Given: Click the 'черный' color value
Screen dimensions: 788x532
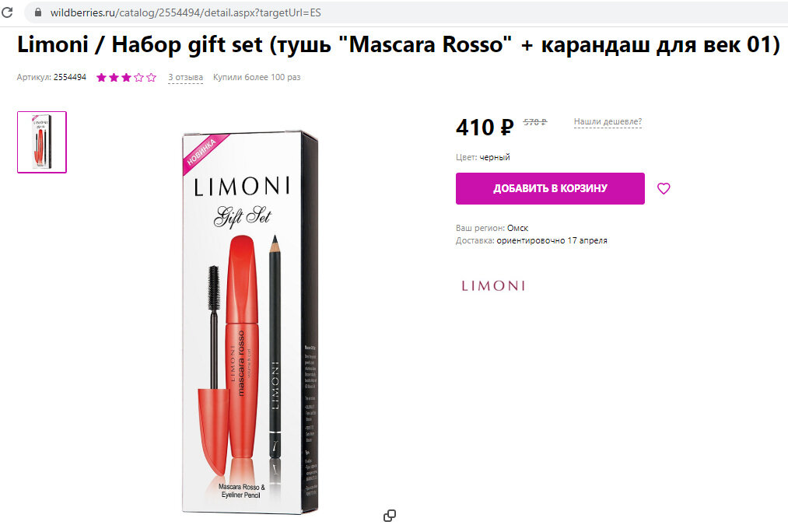Looking at the screenshot, I should (x=495, y=157).
